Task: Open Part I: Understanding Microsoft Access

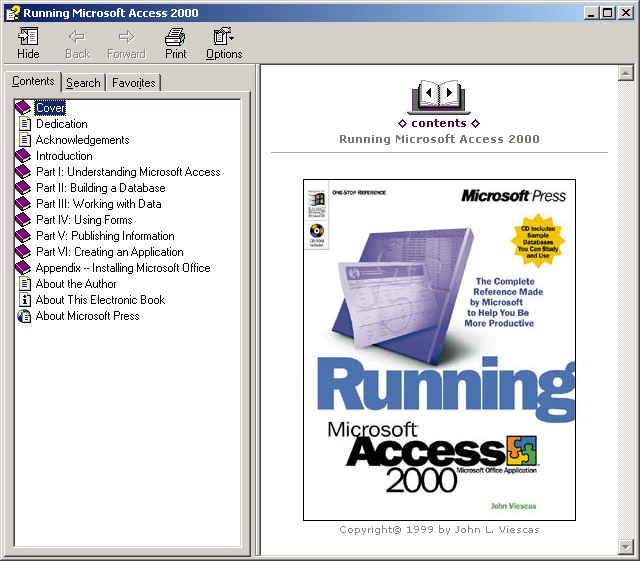Action: (128, 172)
